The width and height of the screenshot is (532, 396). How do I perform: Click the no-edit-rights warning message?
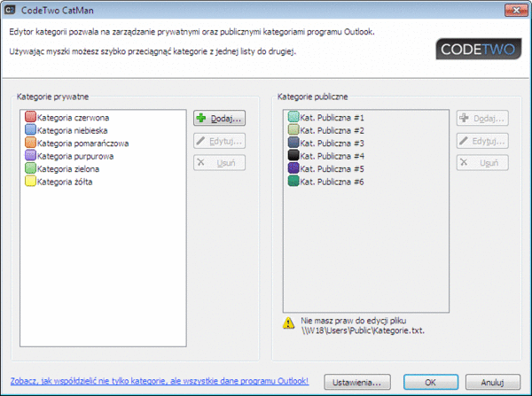pyautogui.click(x=363, y=325)
